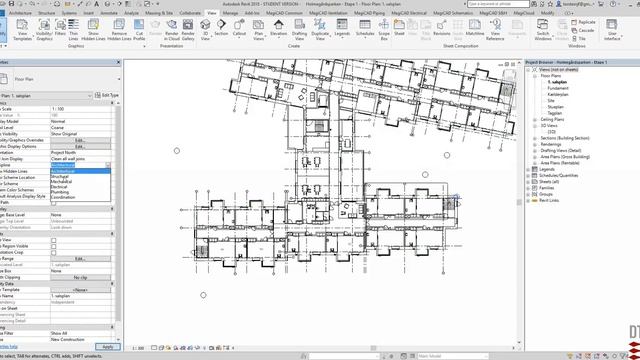Image resolution: width=640 pixels, height=360 pixels.
Task: Switch to the Structure ribbon tab
Action: click(47, 13)
